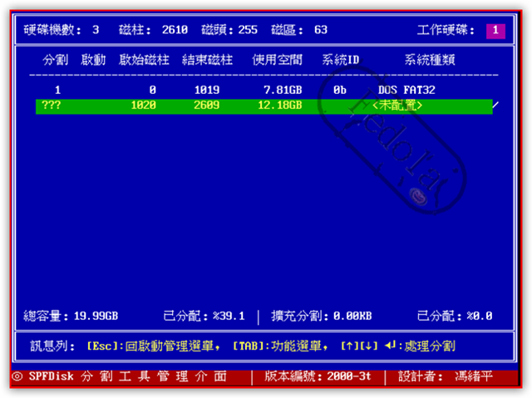Image resolution: width=532 pixels, height=398 pixels.
Task: Click the 啟始磁柱 column header
Action: pos(143,61)
